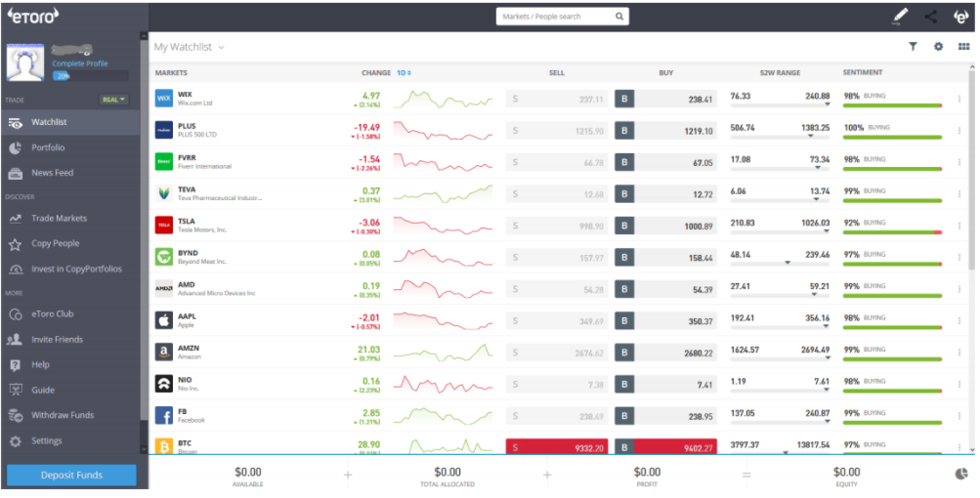The height and width of the screenshot is (498, 980).
Task: Switch to grid view icon
Action: (x=963, y=46)
